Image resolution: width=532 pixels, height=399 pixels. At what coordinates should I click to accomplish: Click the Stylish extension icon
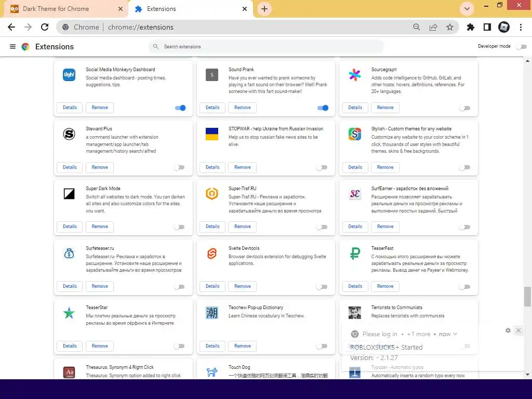354,134
